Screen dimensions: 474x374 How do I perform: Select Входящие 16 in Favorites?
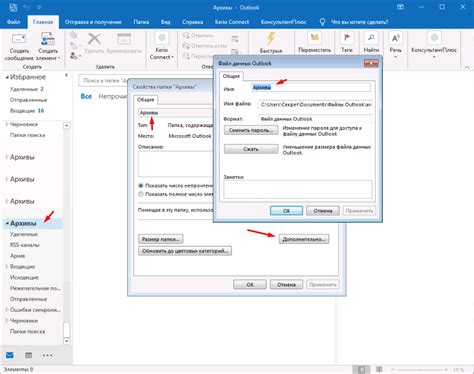point(27,111)
